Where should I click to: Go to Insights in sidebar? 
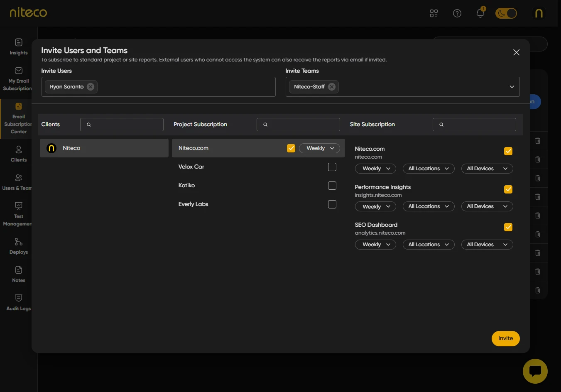click(x=19, y=47)
